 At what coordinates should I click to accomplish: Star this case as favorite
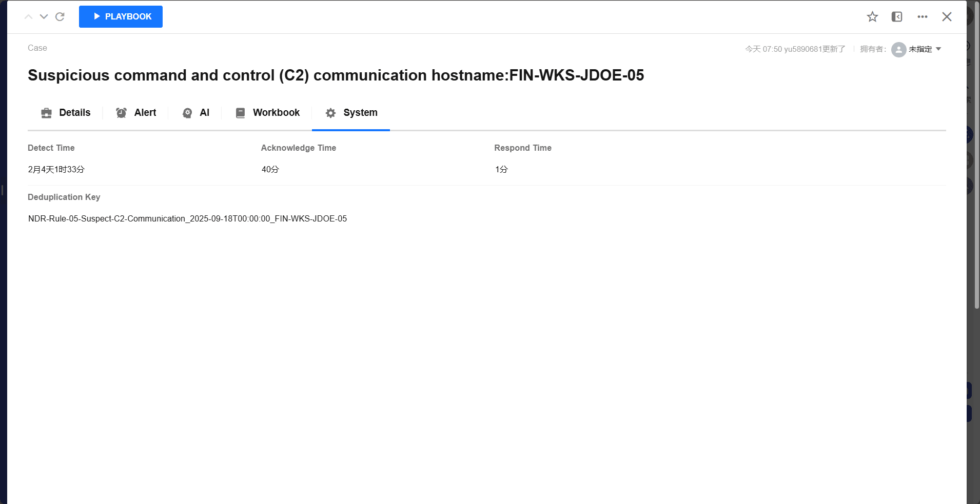pos(872,17)
